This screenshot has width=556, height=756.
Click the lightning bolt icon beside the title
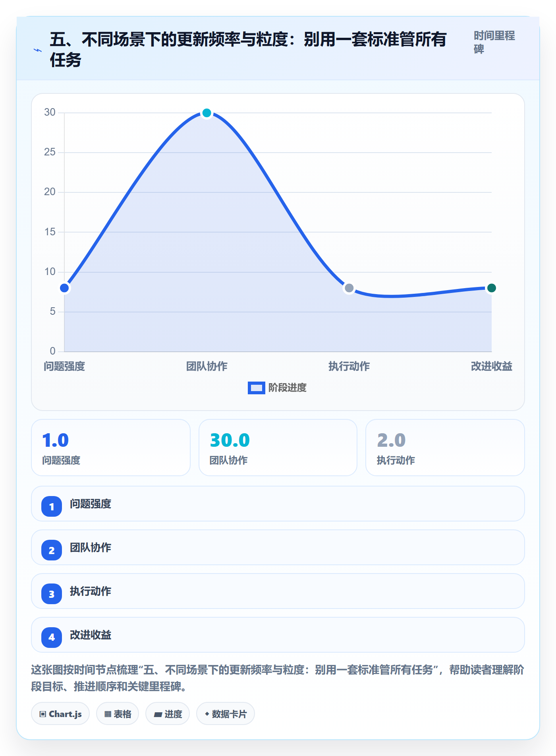pyautogui.click(x=38, y=50)
